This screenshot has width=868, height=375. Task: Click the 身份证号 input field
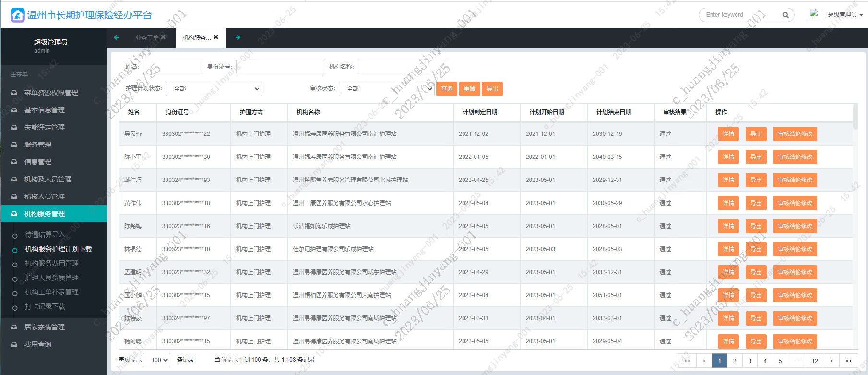click(280, 67)
